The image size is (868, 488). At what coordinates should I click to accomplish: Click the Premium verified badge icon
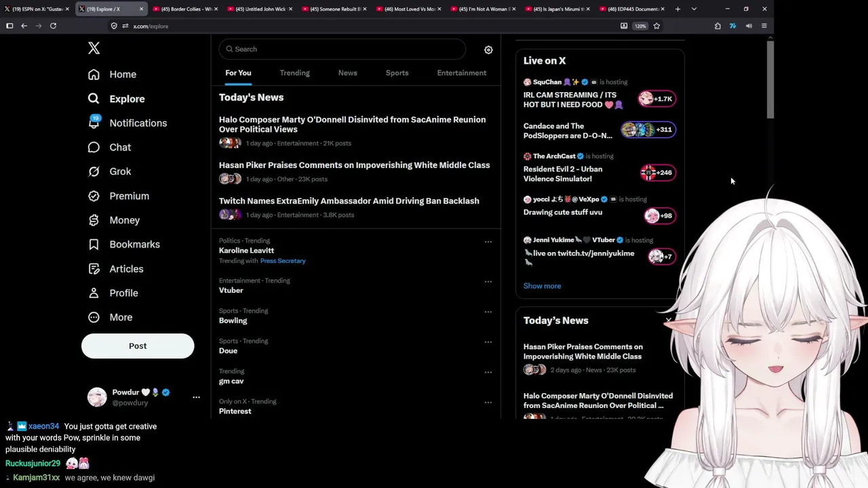click(x=94, y=196)
